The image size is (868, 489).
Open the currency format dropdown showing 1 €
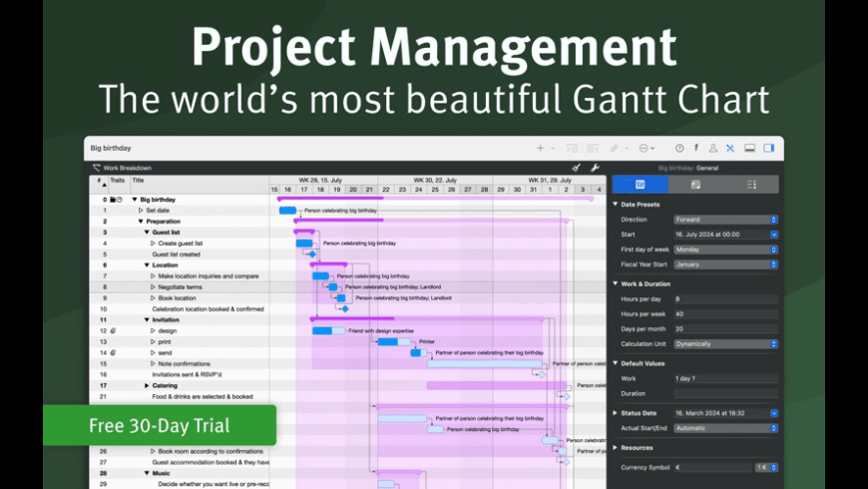(766, 467)
